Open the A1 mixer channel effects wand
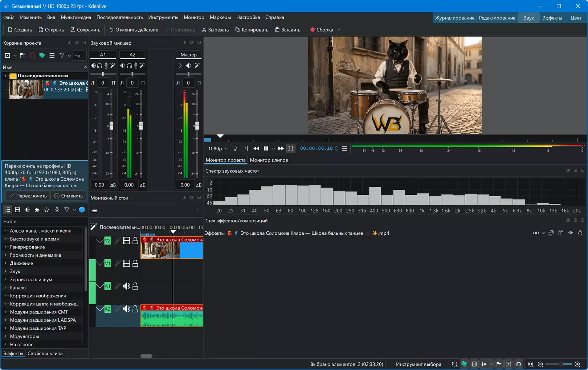Viewport: 588px width, 370px height. (113, 66)
